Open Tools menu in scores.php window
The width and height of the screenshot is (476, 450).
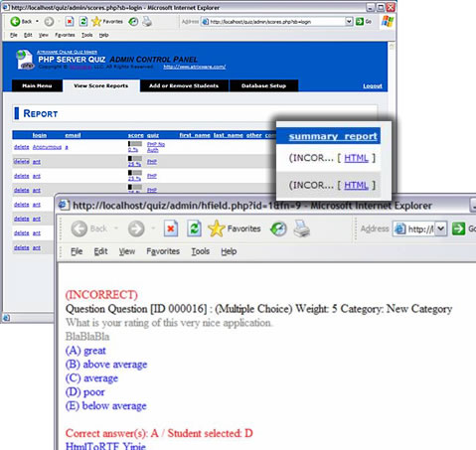(86, 35)
